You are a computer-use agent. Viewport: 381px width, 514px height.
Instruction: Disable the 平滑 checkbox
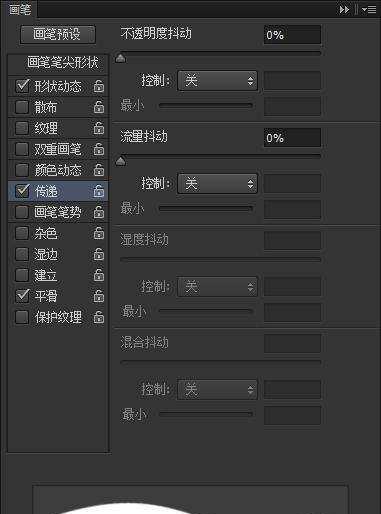tap(22, 295)
